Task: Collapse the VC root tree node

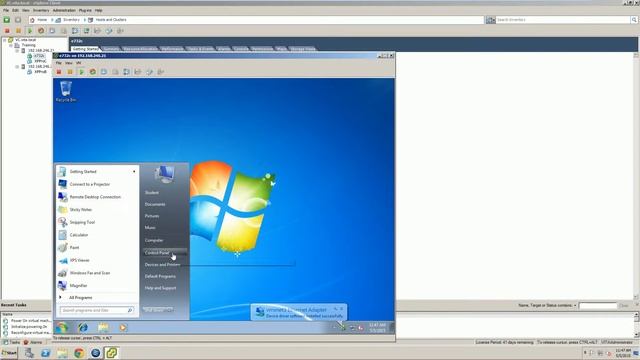Action: [x=4, y=40]
